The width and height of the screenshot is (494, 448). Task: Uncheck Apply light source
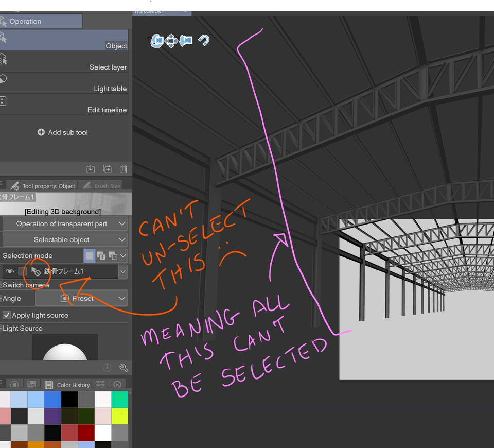pos(7,315)
